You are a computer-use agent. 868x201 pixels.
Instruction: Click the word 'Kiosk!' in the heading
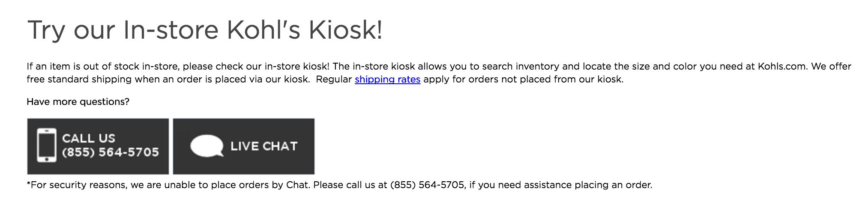[345, 30]
